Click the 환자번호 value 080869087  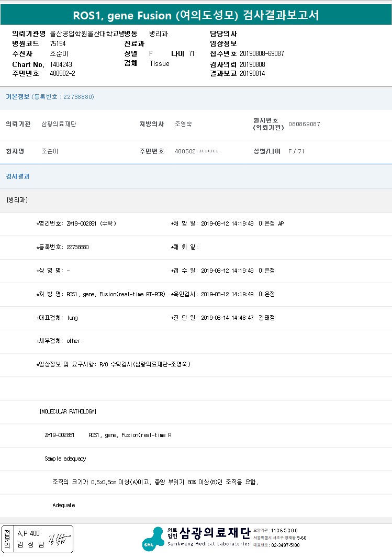pyautogui.click(x=304, y=124)
